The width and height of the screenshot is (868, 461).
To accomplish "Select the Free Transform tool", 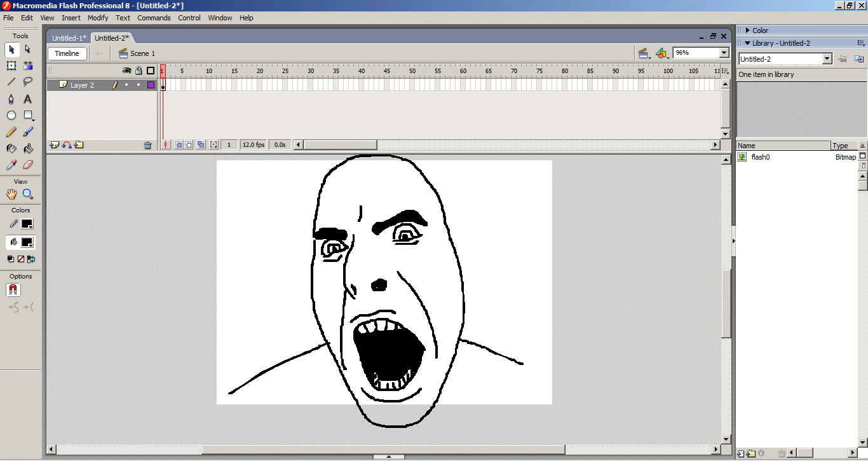I will point(11,65).
